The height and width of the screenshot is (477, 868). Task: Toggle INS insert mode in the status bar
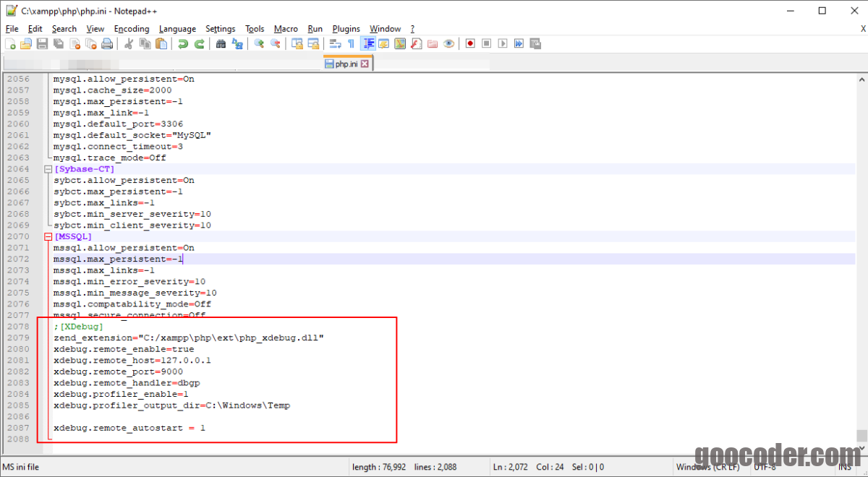tap(845, 467)
